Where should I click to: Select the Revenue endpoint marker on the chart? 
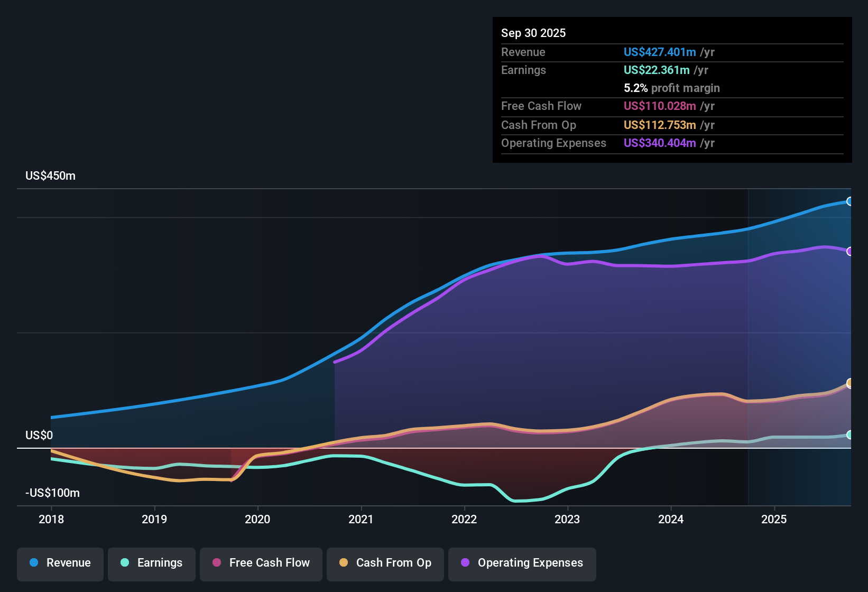pyautogui.click(x=850, y=201)
